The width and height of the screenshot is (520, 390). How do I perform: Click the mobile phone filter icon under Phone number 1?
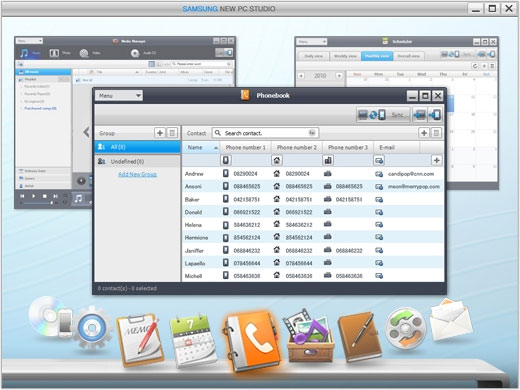pos(226,160)
